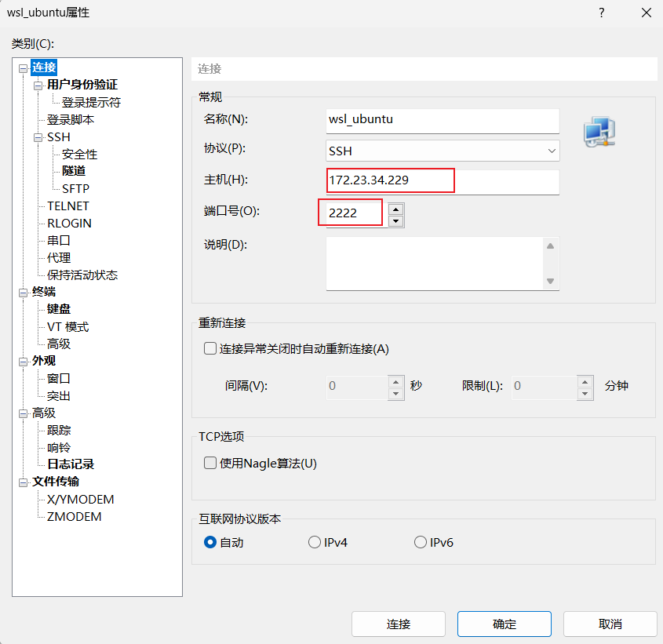Click the 主机 field showing 172.23.34.229

coord(443,182)
